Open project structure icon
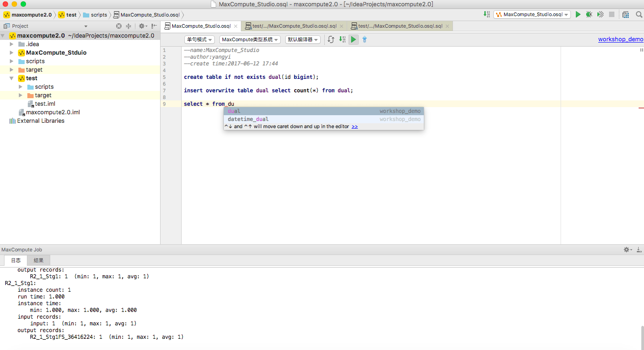Image resolution: width=644 pixels, height=350 pixels. [x=626, y=14]
